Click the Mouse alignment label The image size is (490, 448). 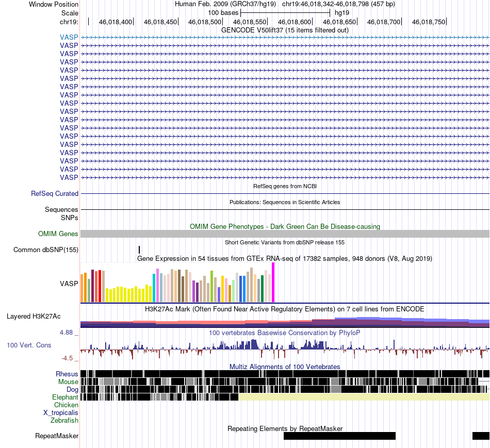click(68, 382)
